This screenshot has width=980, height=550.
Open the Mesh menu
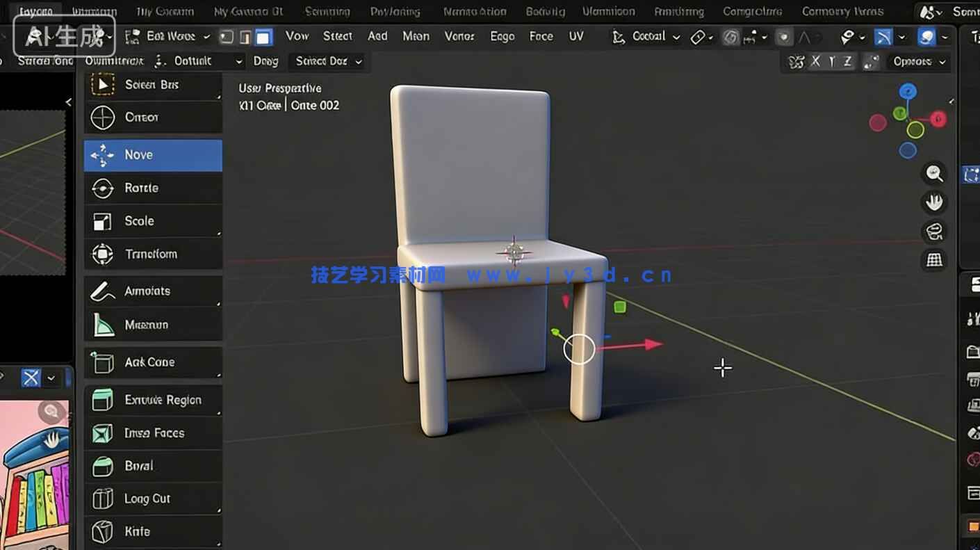[416, 36]
